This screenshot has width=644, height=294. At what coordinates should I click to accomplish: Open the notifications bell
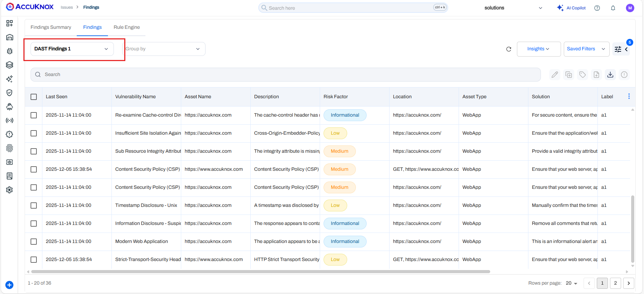tap(613, 8)
